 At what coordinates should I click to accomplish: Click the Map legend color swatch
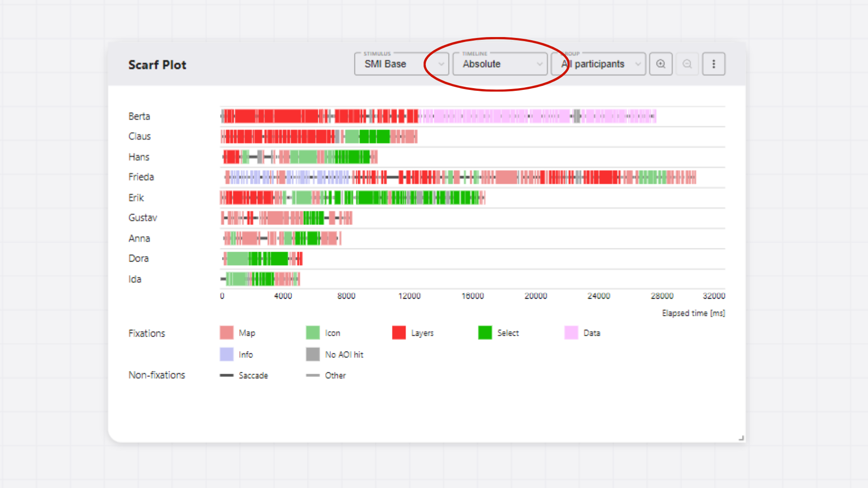click(226, 333)
